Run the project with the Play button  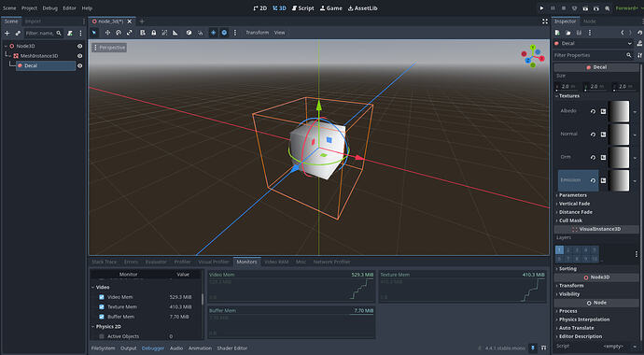[541, 8]
